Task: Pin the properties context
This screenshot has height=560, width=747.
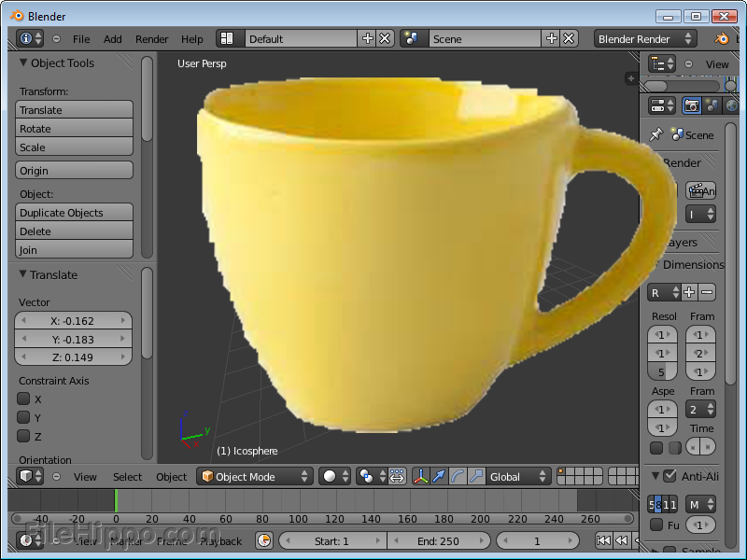Action: pyautogui.click(x=656, y=134)
